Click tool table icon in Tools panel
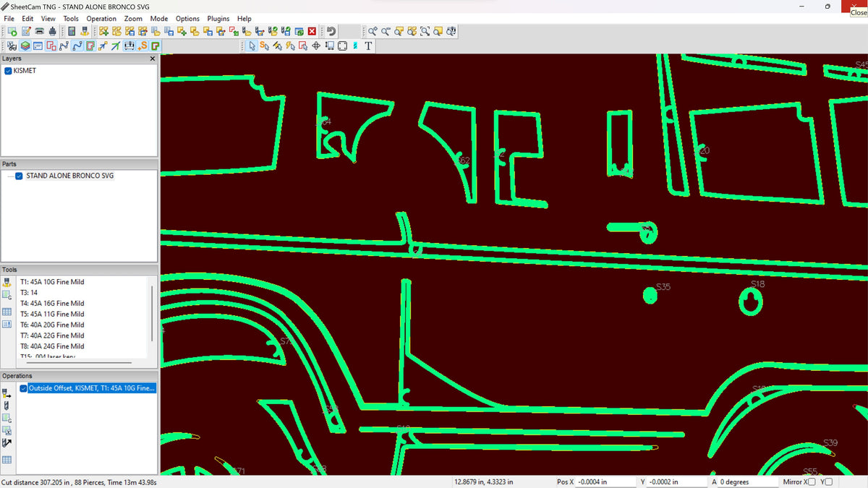868x488 pixels. tap(7, 312)
